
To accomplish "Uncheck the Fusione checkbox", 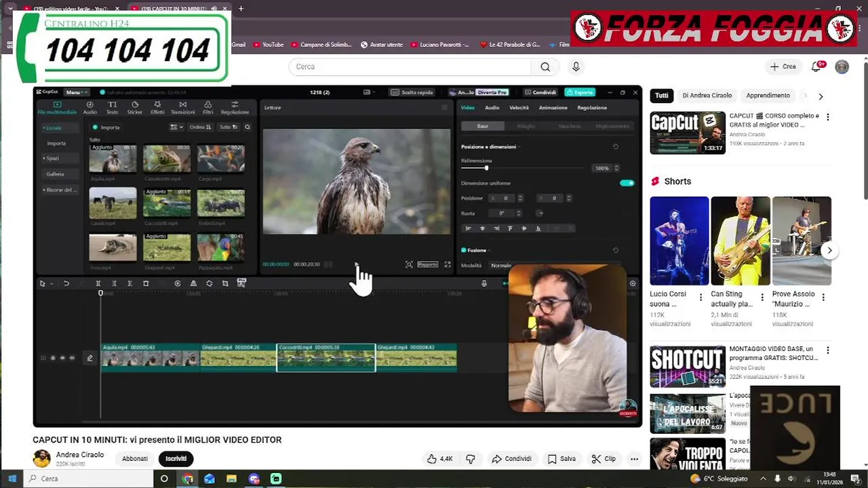I will pos(464,250).
